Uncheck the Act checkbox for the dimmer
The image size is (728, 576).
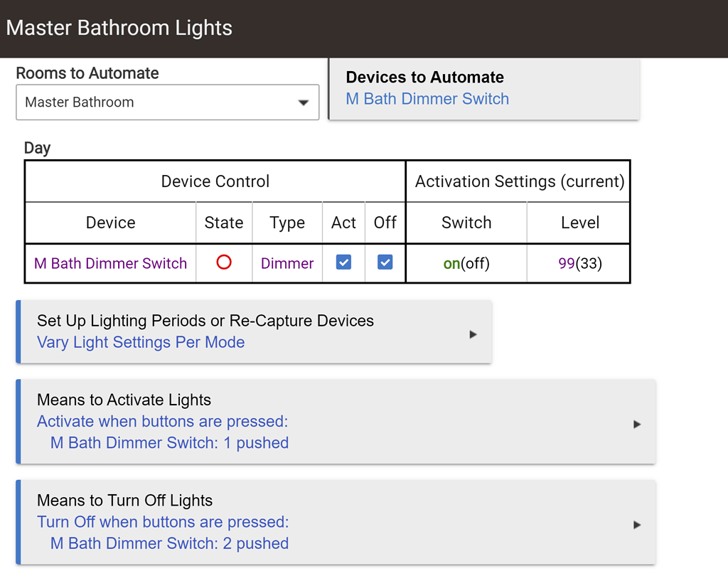pyautogui.click(x=343, y=262)
